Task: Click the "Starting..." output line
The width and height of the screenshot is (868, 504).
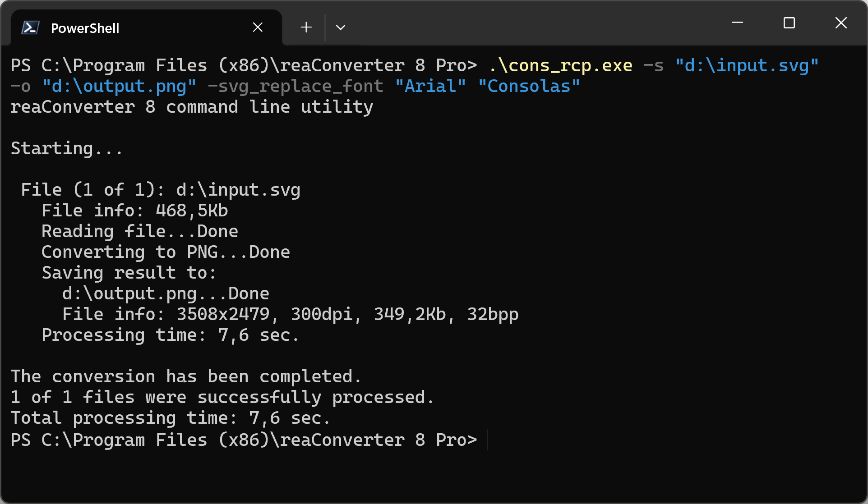Action: [x=66, y=148]
